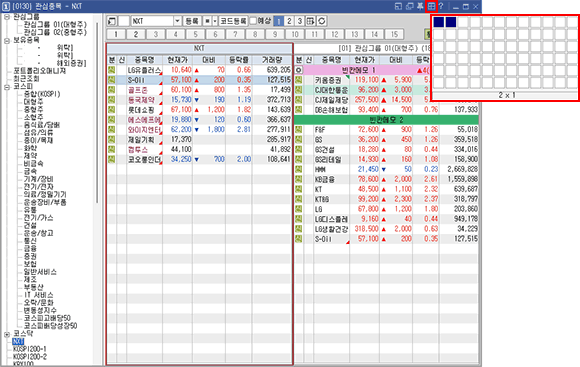Click the chart icon in KB금융 row
This screenshot has width=580, height=367.
299,179
